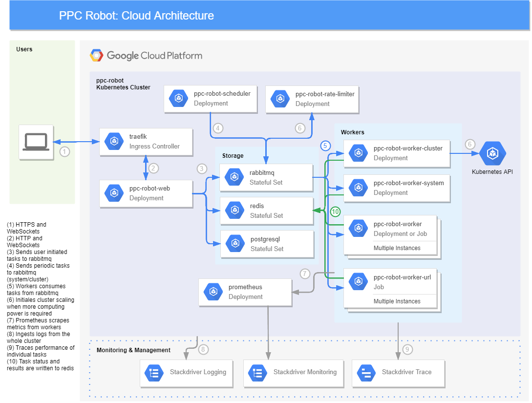The image size is (532, 403).
Task: Select the ppc-robot-web Deployment label
Action: pos(149,193)
